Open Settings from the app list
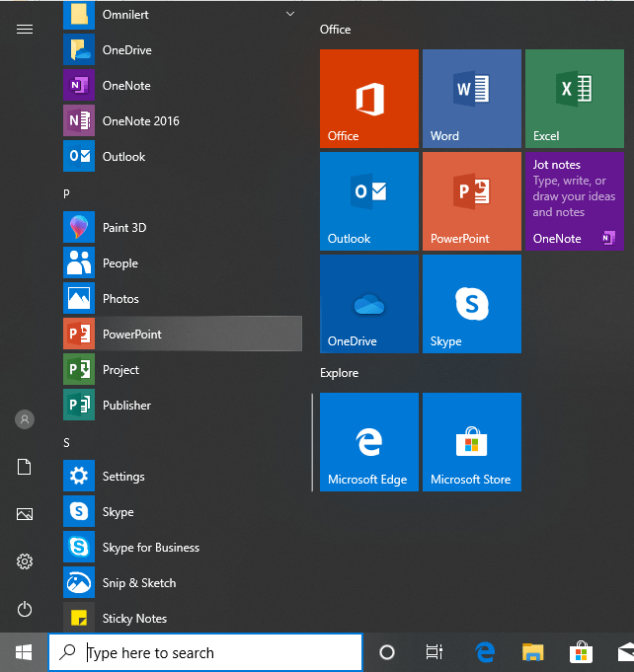Screen dimensions: 634x672 point(183,477)
